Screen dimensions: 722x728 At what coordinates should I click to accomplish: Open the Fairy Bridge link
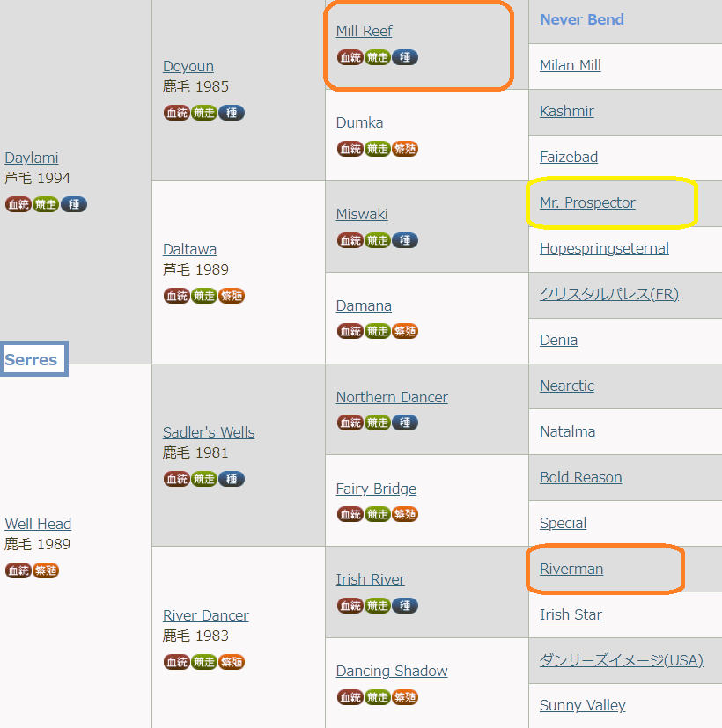[x=376, y=489]
